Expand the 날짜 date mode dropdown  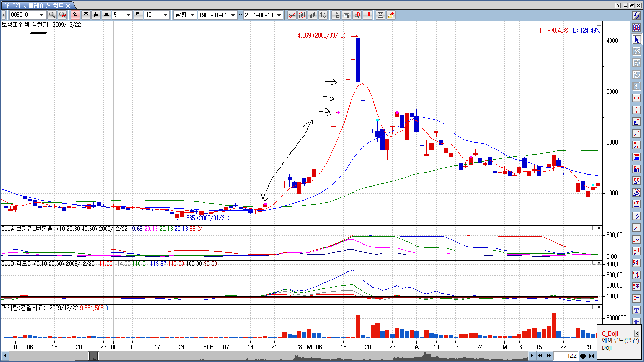(192, 15)
